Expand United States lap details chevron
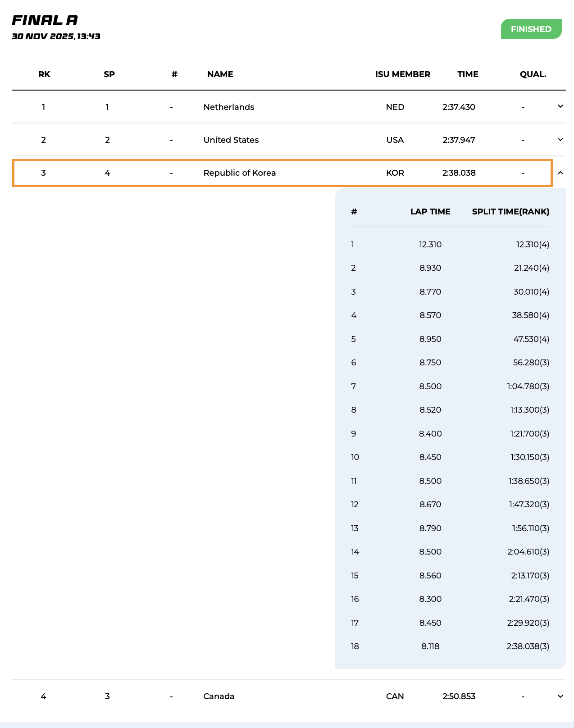Screen dimensions: 574x728 560,140
